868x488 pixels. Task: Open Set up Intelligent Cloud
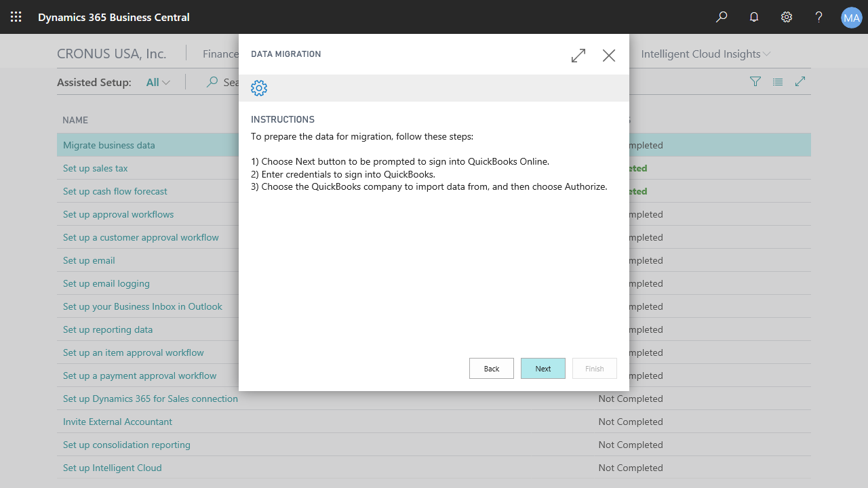coord(113,468)
